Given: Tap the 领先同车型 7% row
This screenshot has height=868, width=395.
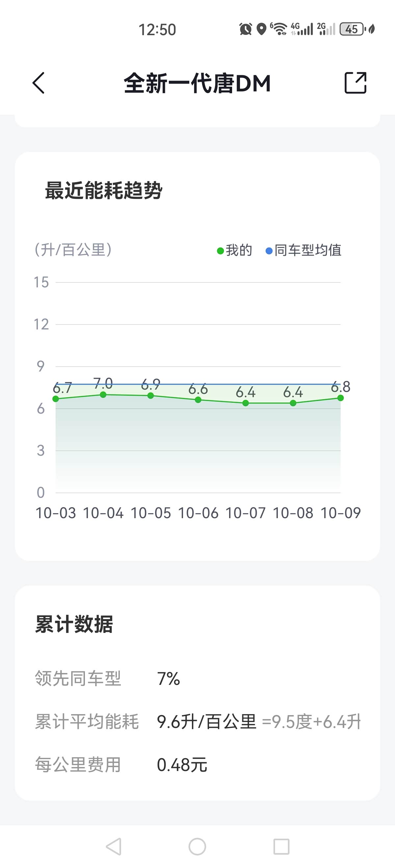Looking at the screenshot, I should pyautogui.click(x=108, y=678).
